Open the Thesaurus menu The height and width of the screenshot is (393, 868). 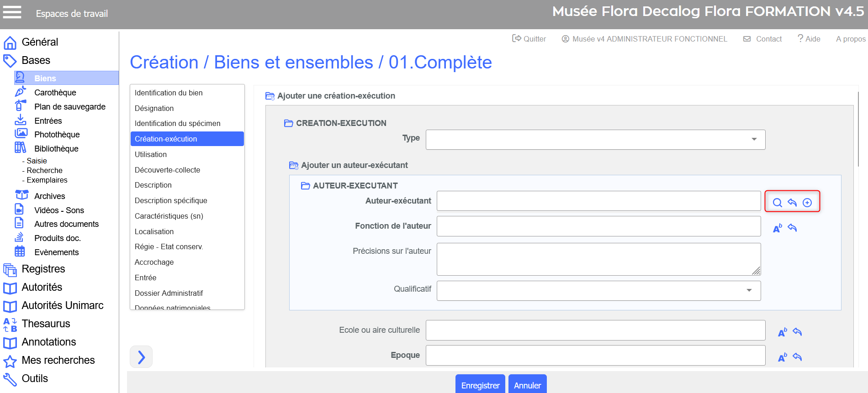tap(46, 324)
